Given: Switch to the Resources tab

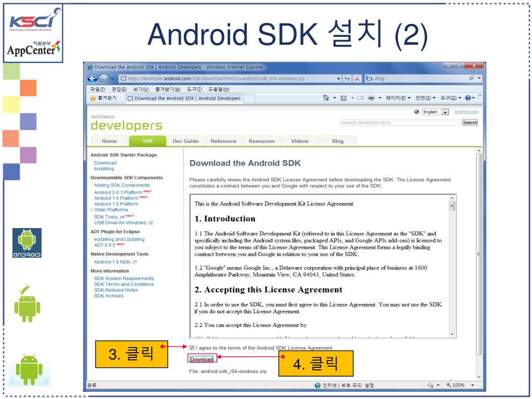Looking at the screenshot, I should [x=262, y=141].
